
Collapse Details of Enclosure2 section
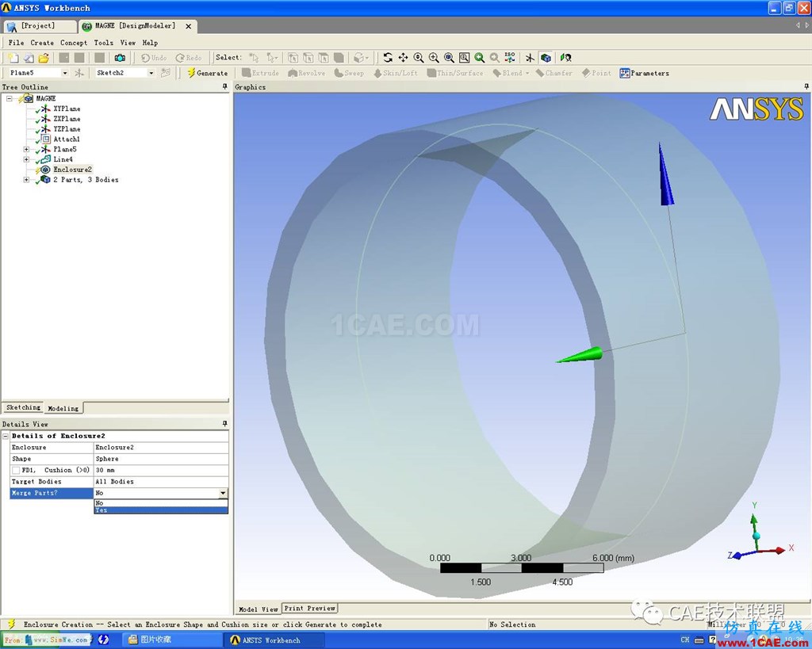point(6,437)
